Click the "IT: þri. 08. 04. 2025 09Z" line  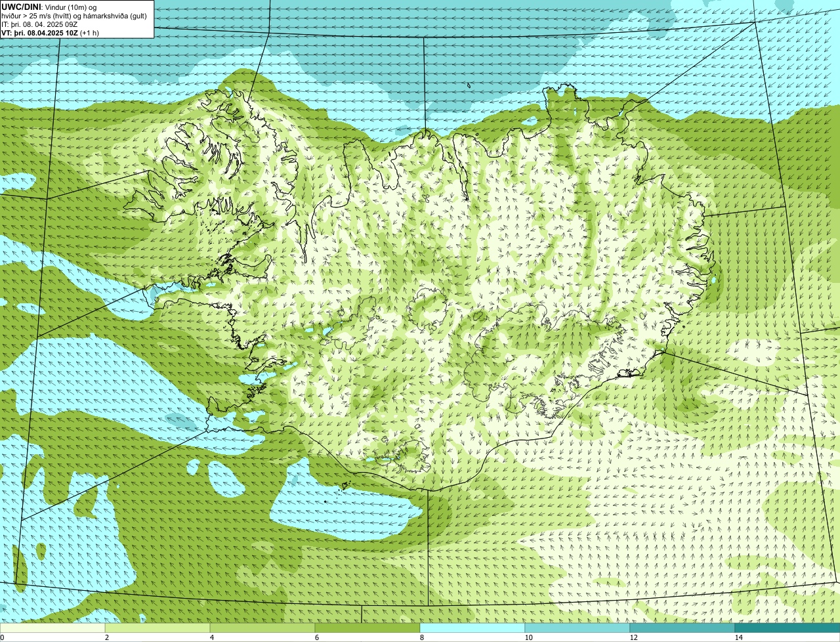click(x=41, y=24)
